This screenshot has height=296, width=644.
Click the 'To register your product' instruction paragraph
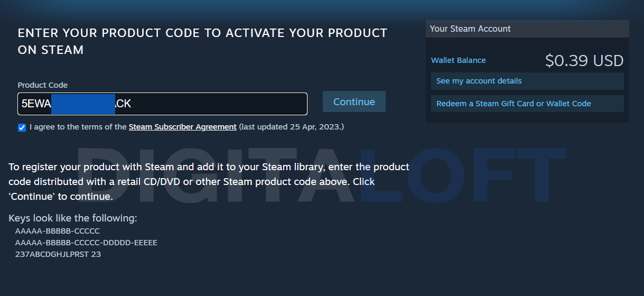(x=209, y=181)
